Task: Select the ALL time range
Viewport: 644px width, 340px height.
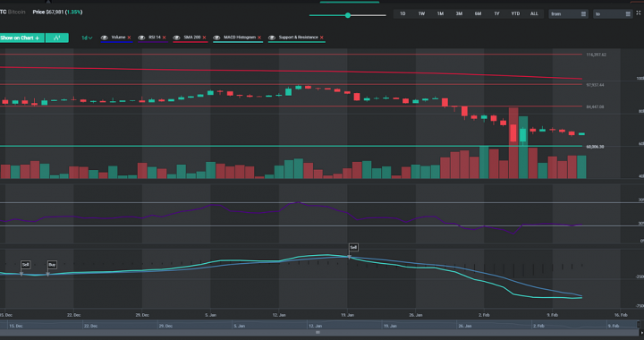Action: pos(534,14)
